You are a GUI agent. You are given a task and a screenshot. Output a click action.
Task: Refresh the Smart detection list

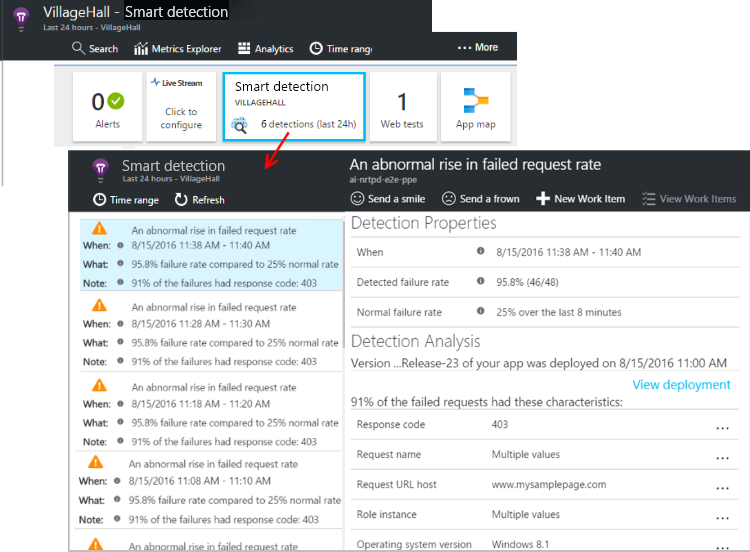click(x=199, y=200)
